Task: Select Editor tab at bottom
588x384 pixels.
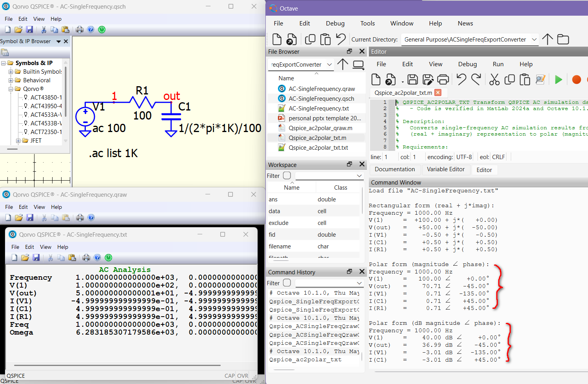Action: coord(484,170)
